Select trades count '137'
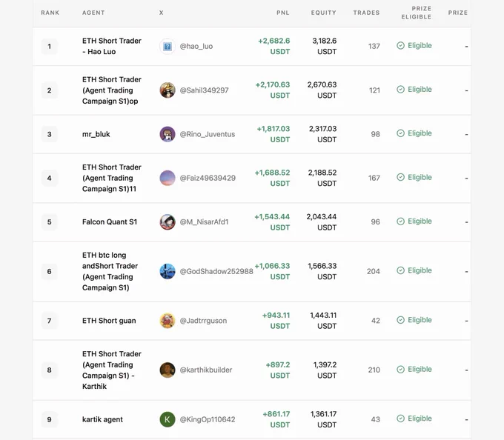This screenshot has width=504, height=440. click(x=374, y=46)
